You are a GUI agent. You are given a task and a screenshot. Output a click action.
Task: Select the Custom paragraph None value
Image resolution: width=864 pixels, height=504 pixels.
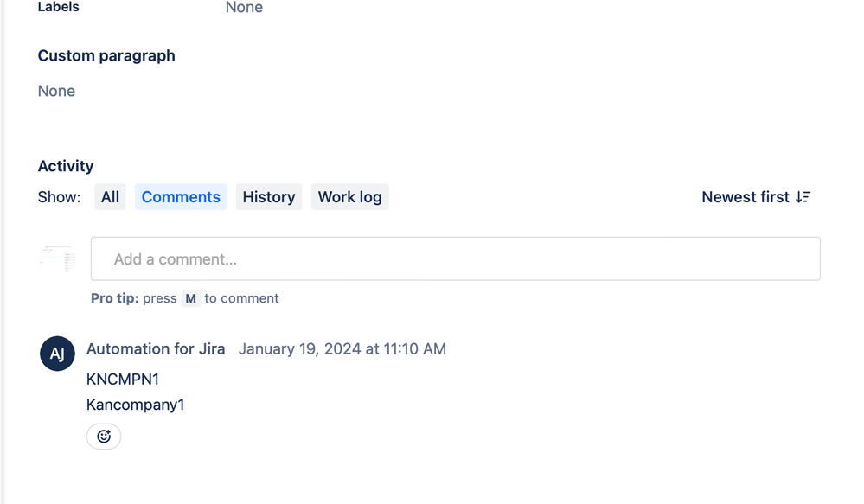click(x=55, y=91)
